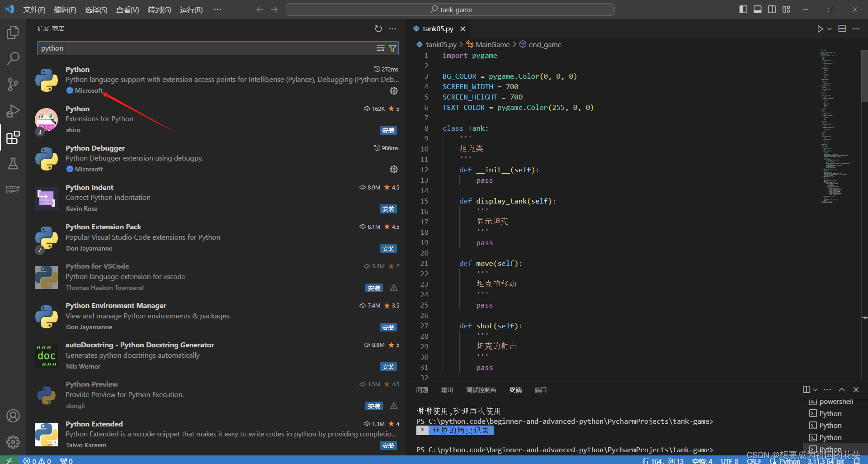Image resolution: width=868 pixels, height=464 pixels.
Task: Open the Testing flask view
Action: point(13,163)
